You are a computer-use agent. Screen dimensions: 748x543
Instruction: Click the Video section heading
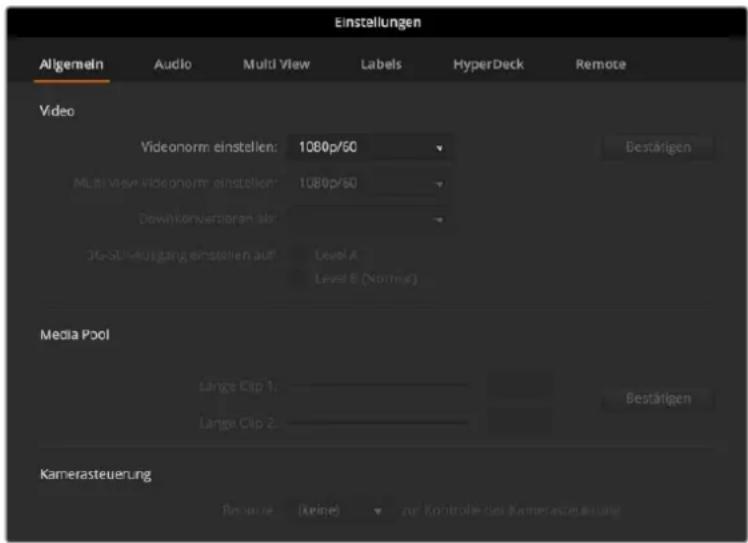pos(57,111)
